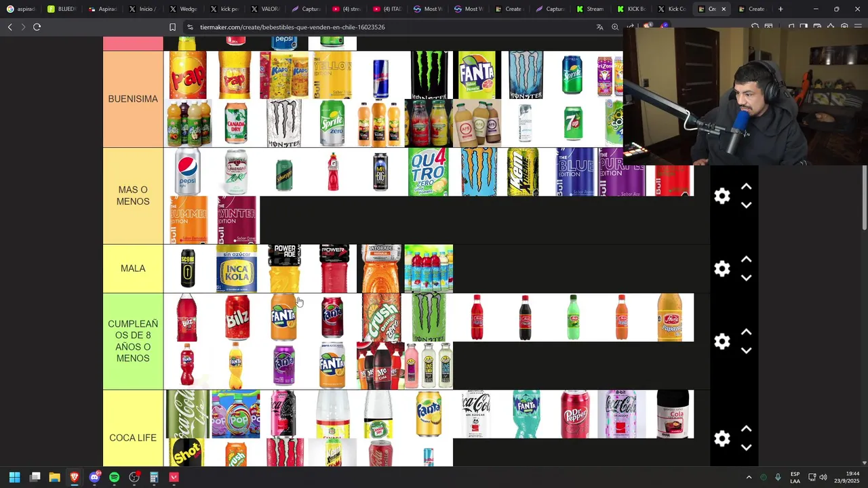Close the active Cre tab

tap(724, 9)
